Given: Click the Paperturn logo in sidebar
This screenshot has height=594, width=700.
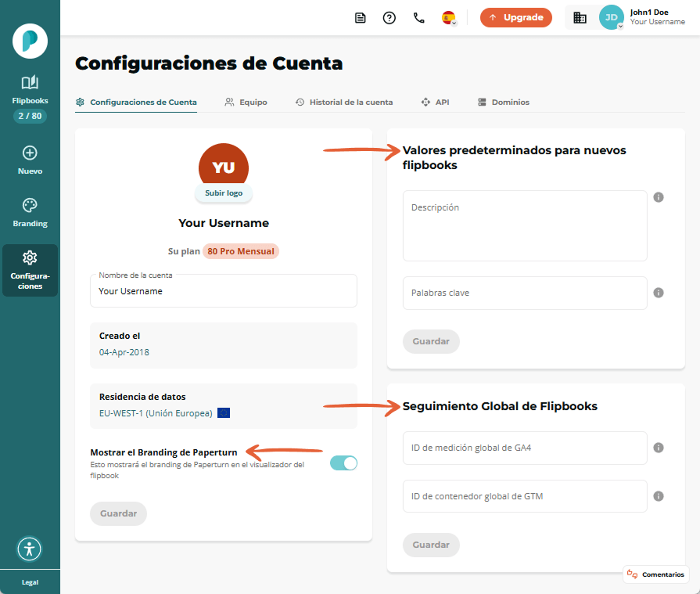Looking at the screenshot, I should click(30, 41).
